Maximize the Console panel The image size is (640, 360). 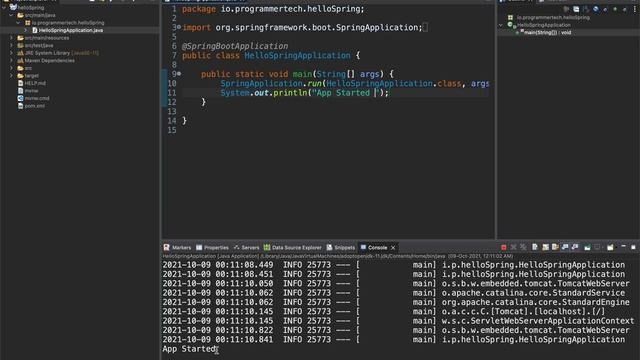tap(633, 247)
